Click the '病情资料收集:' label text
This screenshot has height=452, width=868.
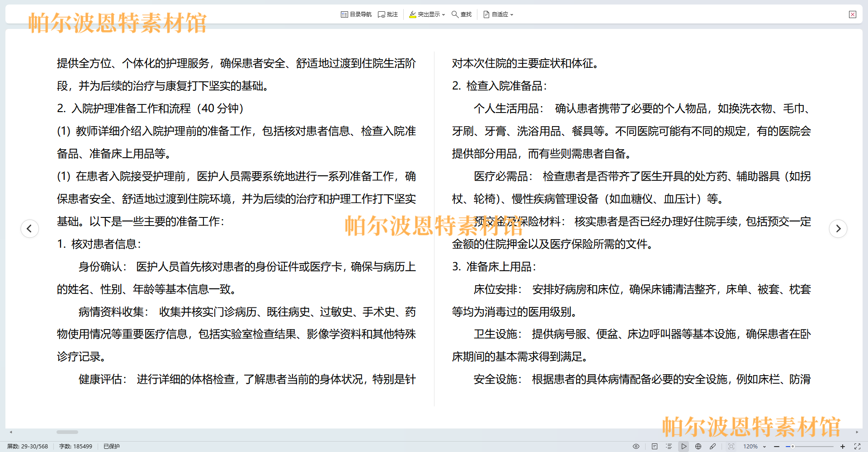coord(113,312)
